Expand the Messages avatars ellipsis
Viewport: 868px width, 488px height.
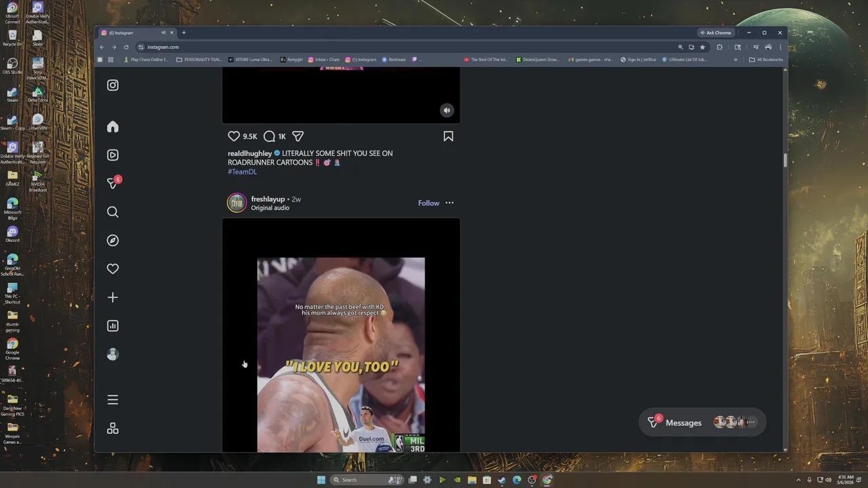coord(751,422)
